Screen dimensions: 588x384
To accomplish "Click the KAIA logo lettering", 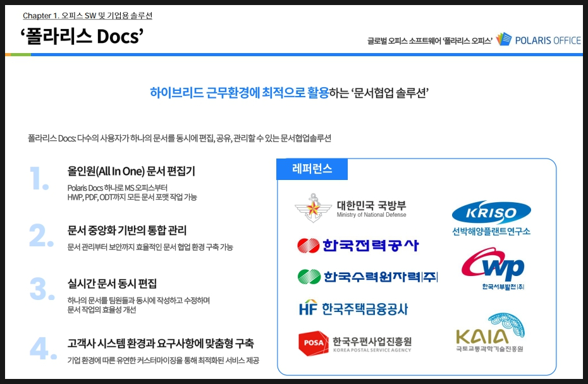I will [482, 336].
